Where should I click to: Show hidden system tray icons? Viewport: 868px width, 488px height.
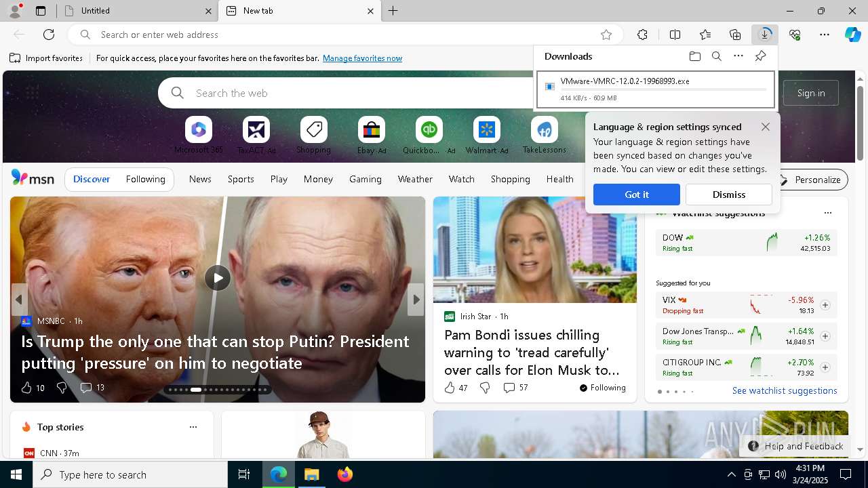(731, 474)
